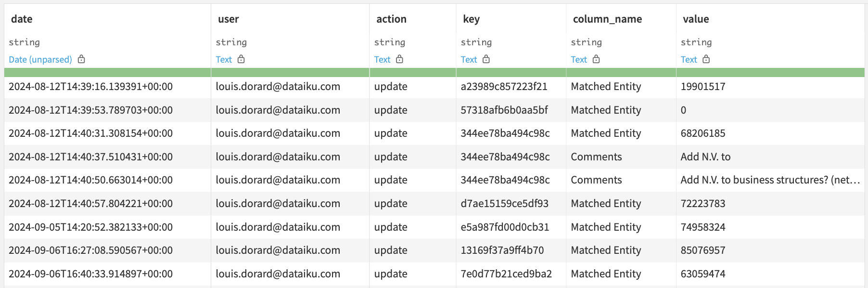The image size is (868, 288).
Task: Open the action column header menu
Action: tap(392, 19)
